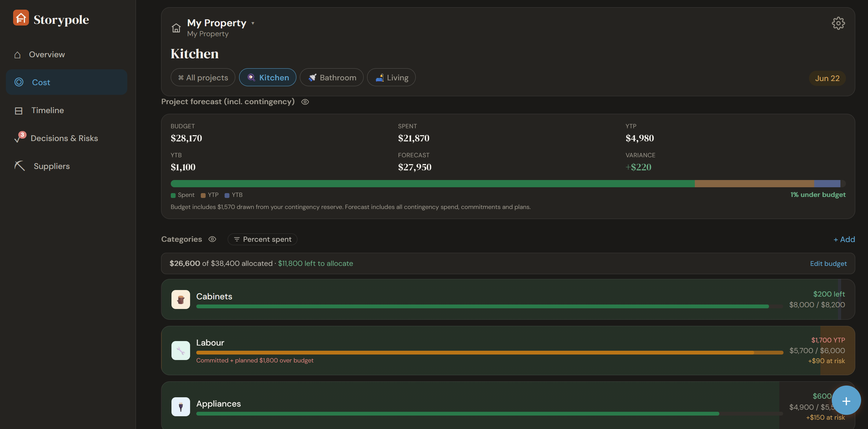This screenshot has height=429, width=868.
Task: Click the Kitchen page heading
Action: point(195,53)
